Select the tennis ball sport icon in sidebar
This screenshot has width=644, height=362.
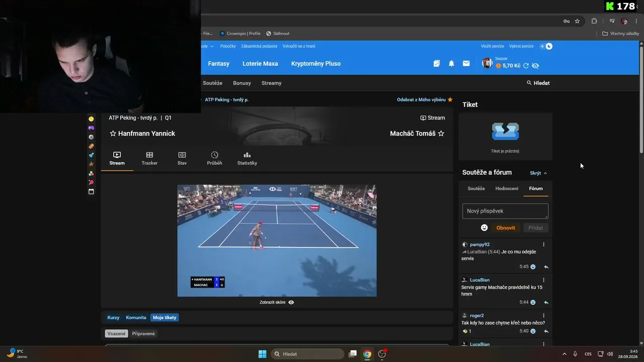(91, 119)
